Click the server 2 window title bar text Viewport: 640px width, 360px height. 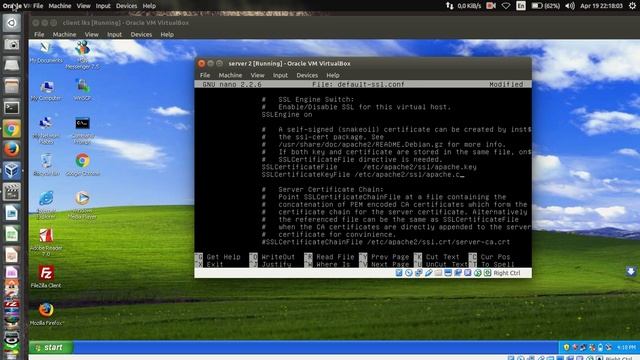(289, 63)
